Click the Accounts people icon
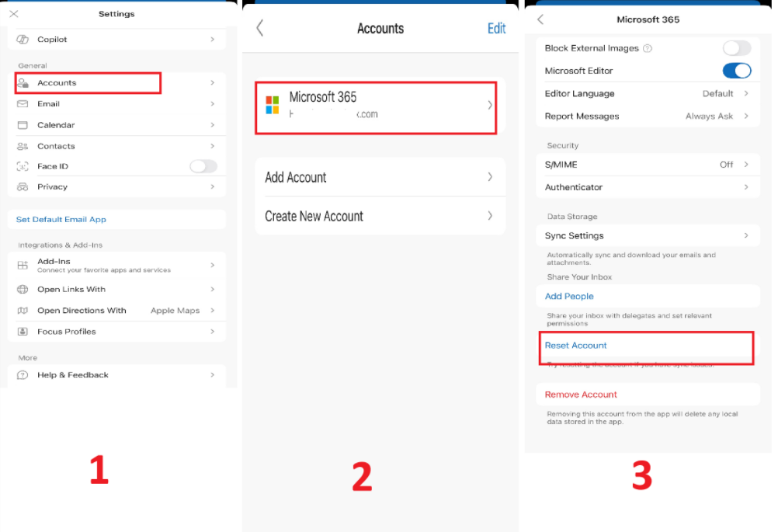Viewport: 778px width, 532px height. click(23, 83)
